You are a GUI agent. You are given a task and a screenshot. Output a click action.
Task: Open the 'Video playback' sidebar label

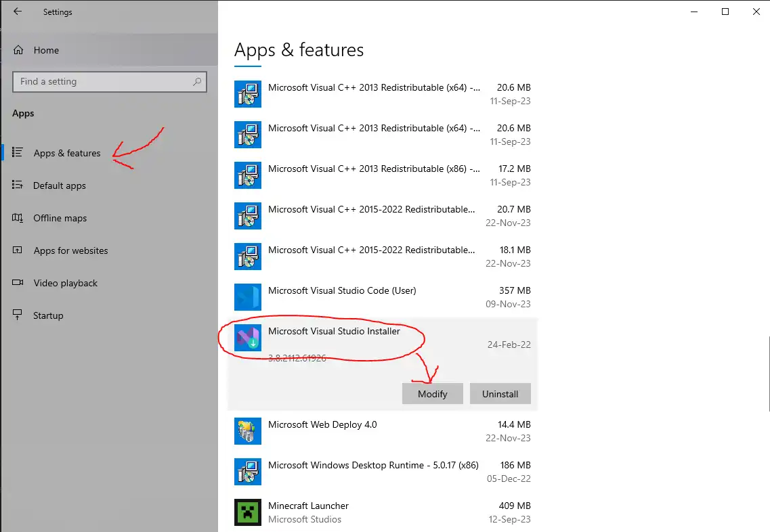[65, 283]
